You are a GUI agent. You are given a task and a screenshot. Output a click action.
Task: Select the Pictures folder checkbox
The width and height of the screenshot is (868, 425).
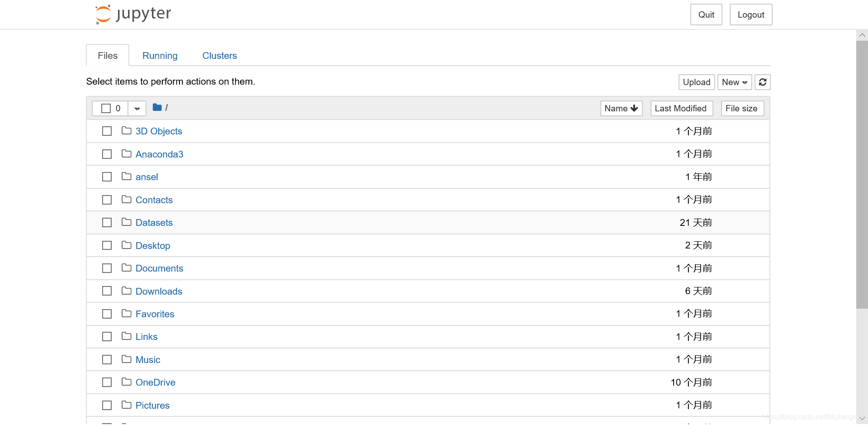click(107, 406)
